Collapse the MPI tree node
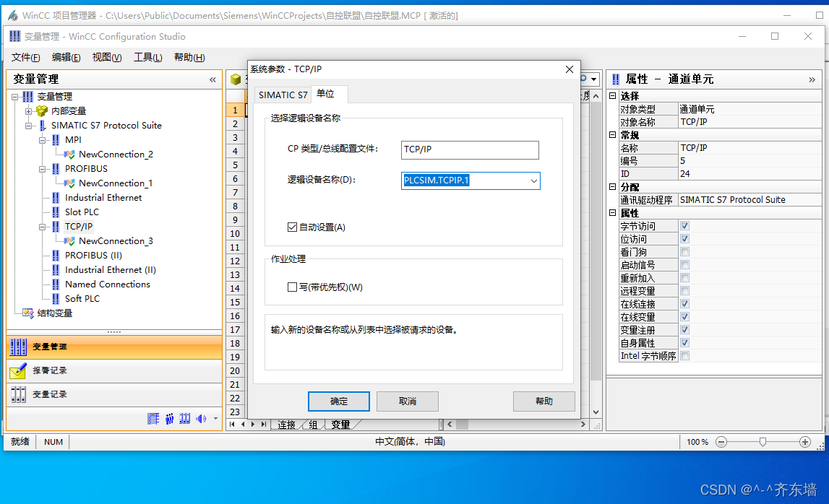Screen dimensions: 829x504 pyautogui.click(x=43, y=140)
